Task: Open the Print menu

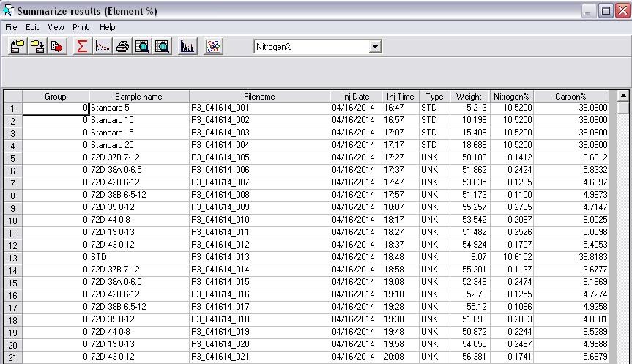Action: click(81, 27)
